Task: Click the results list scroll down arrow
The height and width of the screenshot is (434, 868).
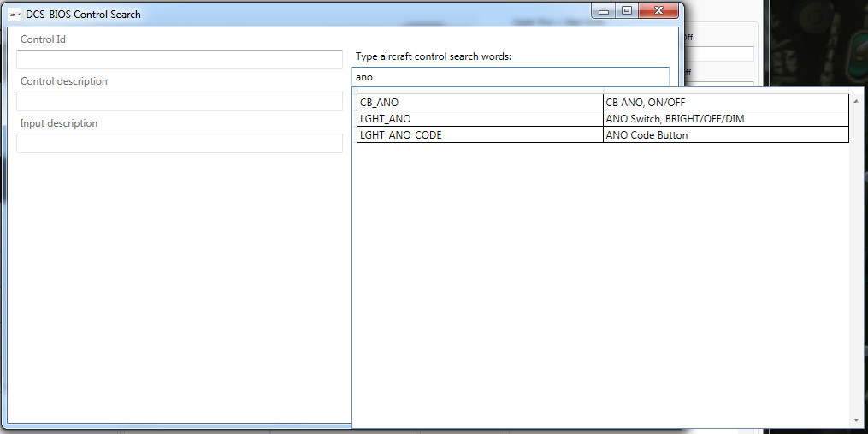Action: (856, 420)
